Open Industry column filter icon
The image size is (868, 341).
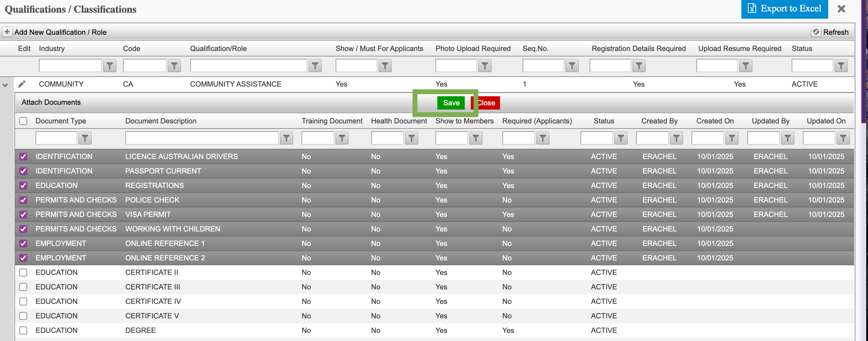pyautogui.click(x=109, y=65)
